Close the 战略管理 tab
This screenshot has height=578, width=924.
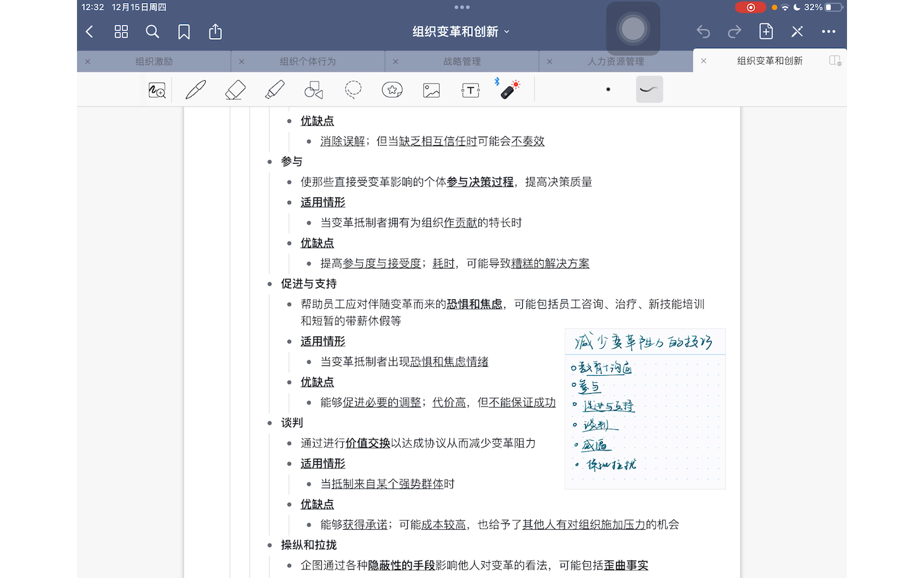(x=396, y=61)
